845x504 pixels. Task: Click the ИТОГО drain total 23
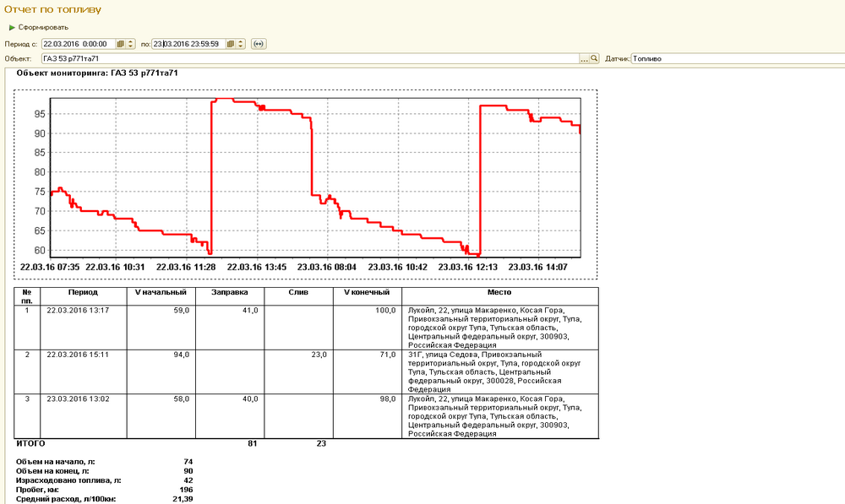pyautogui.click(x=321, y=444)
